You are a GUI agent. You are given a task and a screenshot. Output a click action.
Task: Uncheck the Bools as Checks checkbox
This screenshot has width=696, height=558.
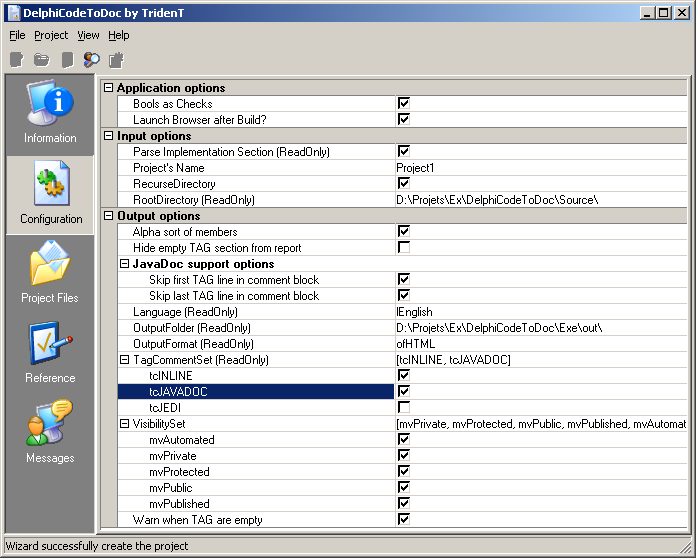(x=404, y=104)
